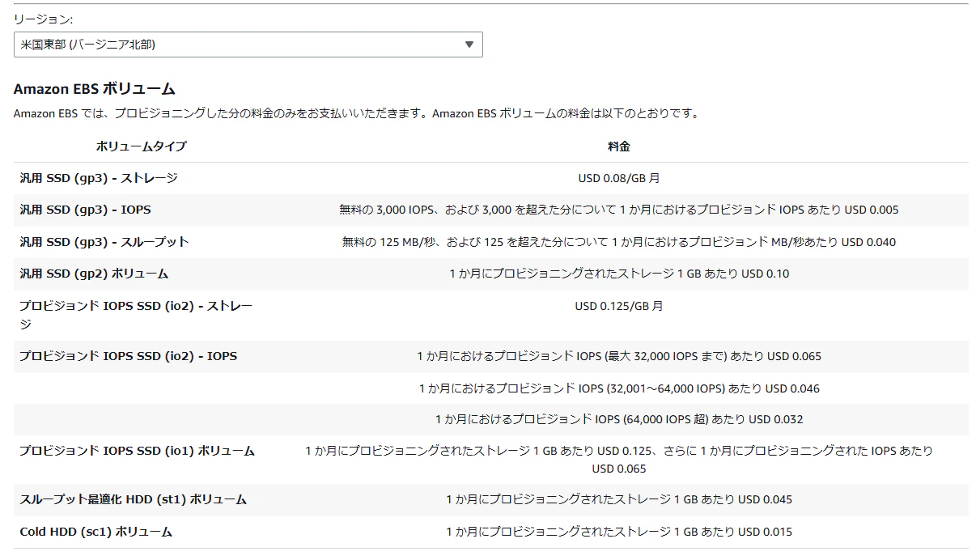Image resolution: width=976 pixels, height=560 pixels.
Task: Click the gp3 IOPS price with USD 0.005
Action: pos(619,210)
